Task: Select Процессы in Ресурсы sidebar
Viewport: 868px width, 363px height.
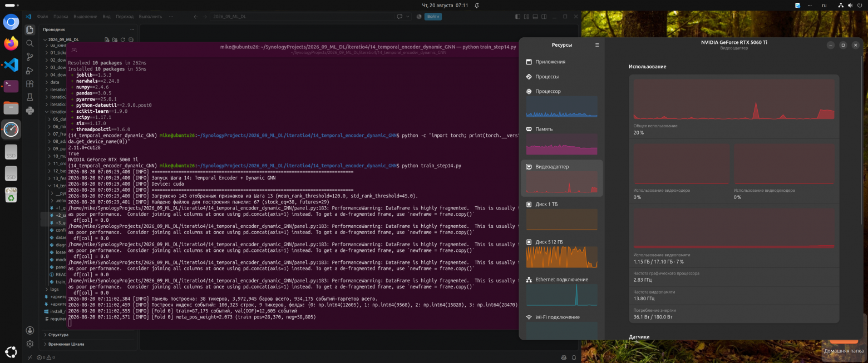Action: pyautogui.click(x=561, y=77)
